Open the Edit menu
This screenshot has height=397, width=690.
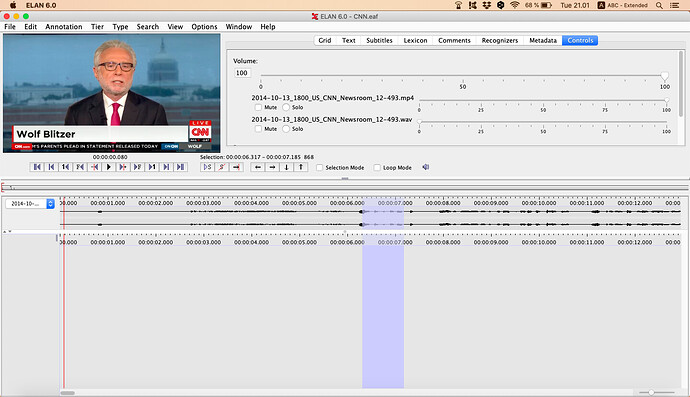[30, 27]
